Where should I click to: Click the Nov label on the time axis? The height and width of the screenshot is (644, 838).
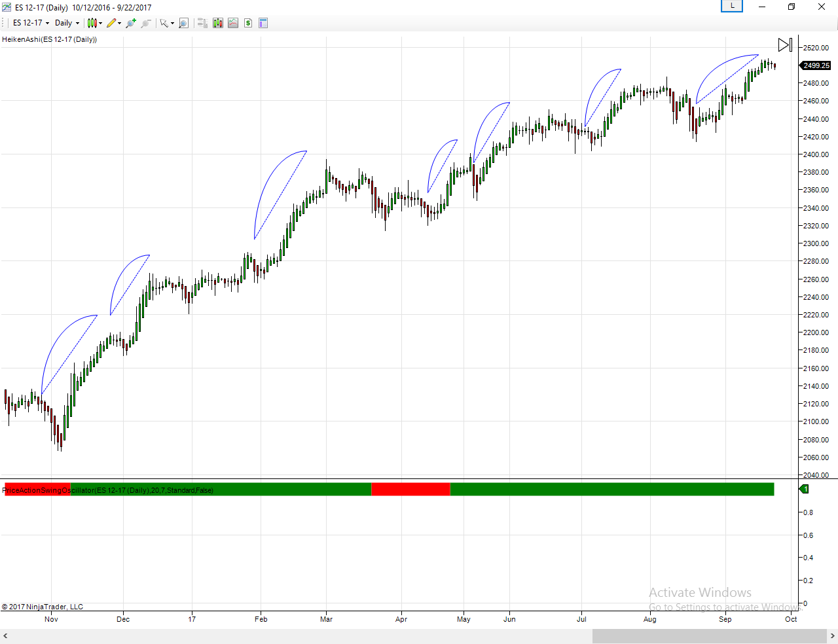pos(51,619)
